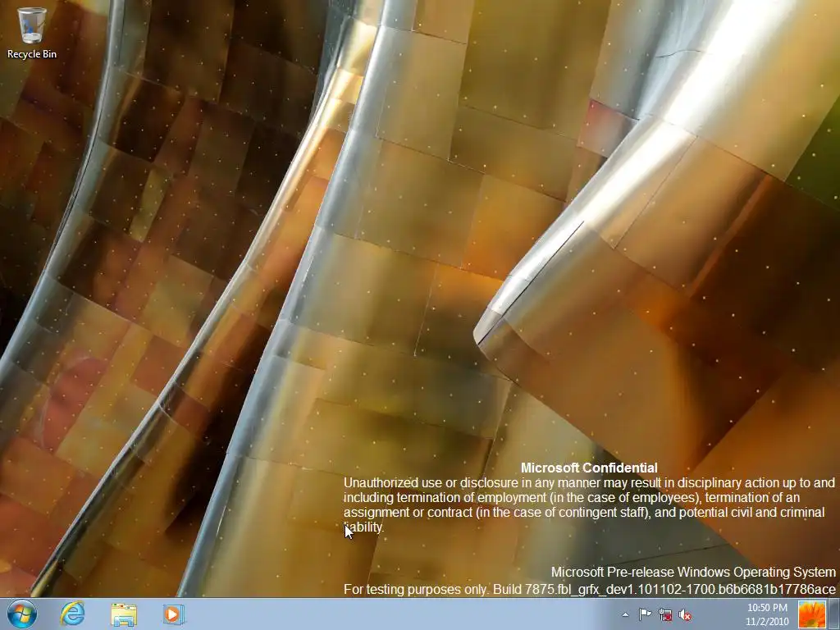Launch Internet Explorer from the taskbar
The image size is (840, 630).
[x=72, y=614]
